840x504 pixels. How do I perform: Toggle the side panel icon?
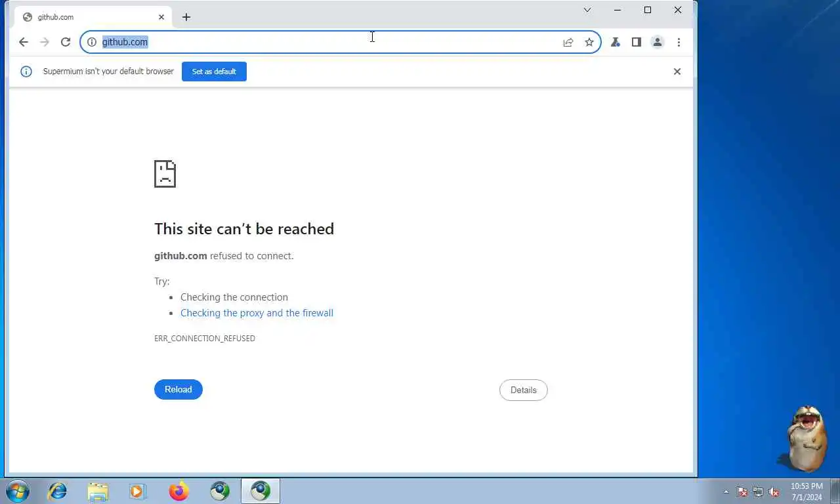(x=637, y=42)
